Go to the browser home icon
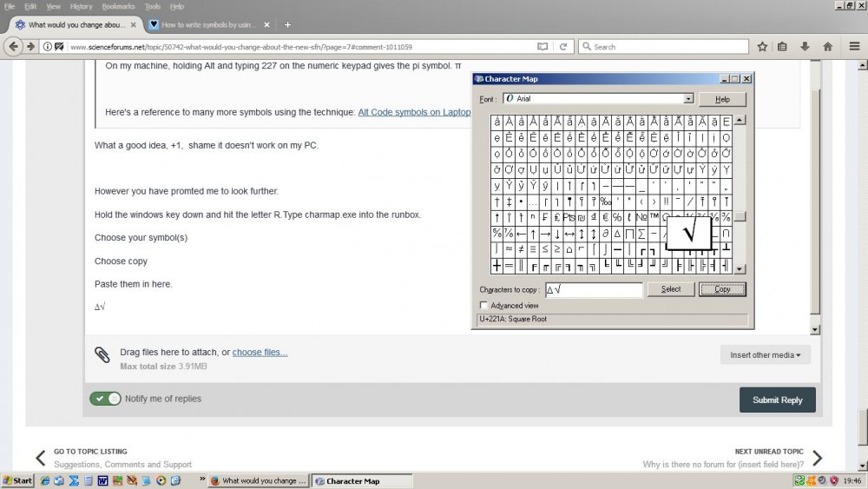Viewport: 868px width, 489px height. pyautogui.click(x=828, y=46)
